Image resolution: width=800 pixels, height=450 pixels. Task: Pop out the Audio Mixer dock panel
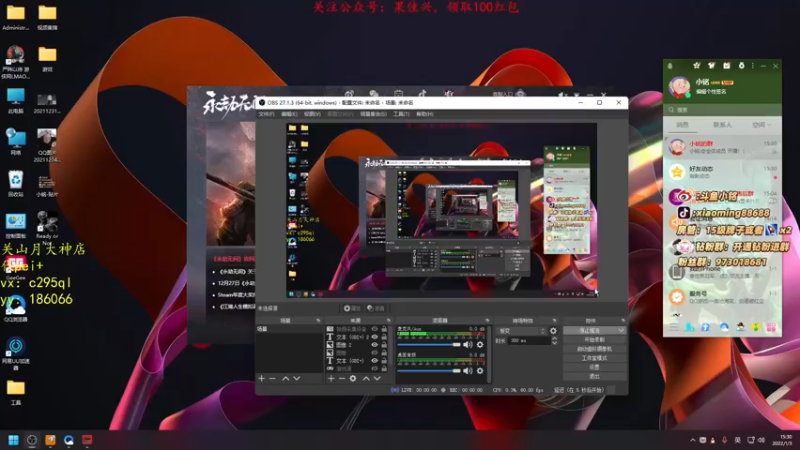point(487,321)
